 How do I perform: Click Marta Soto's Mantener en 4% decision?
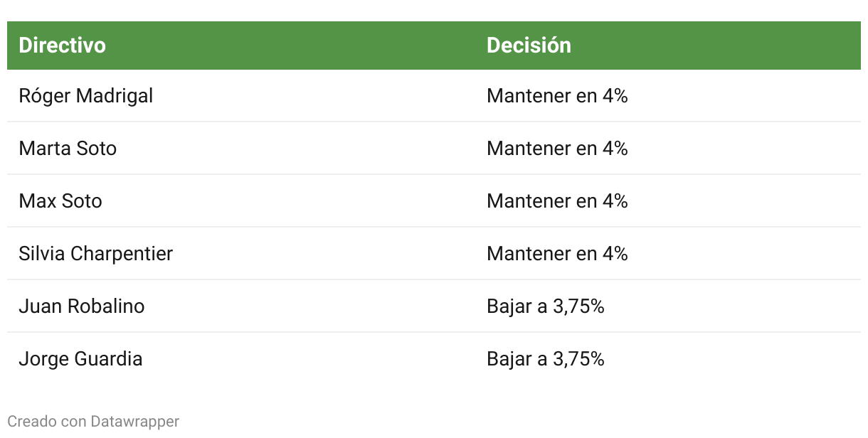pos(557,149)
